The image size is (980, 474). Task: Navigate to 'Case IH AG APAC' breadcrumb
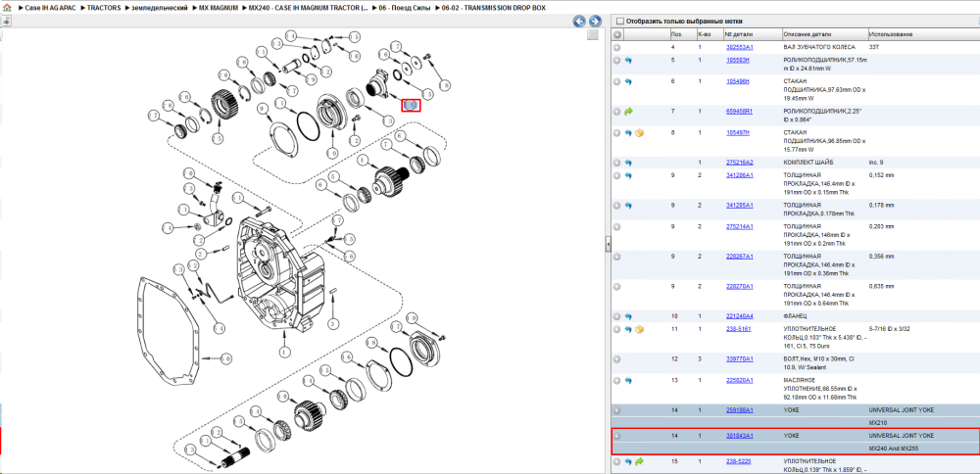coord(50,8)
